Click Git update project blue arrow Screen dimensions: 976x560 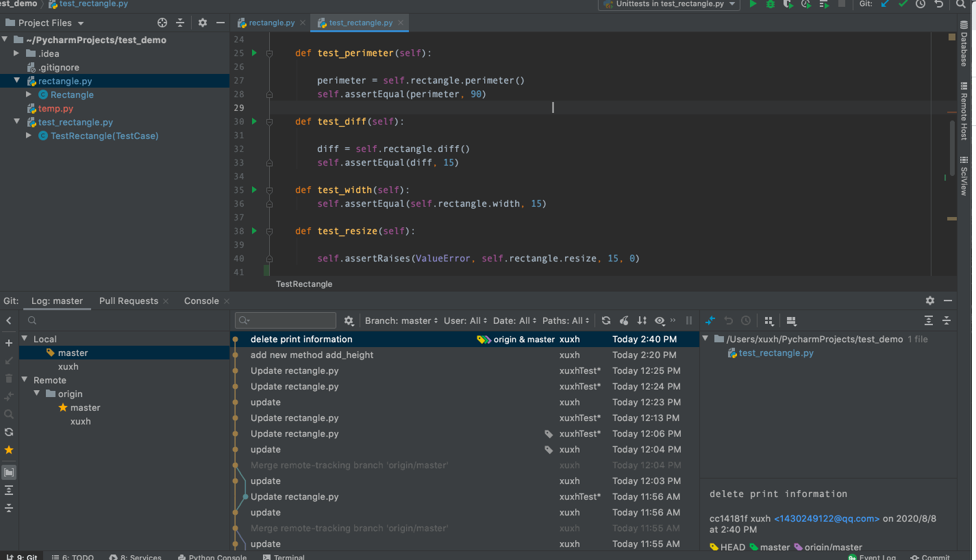(885, 4)
